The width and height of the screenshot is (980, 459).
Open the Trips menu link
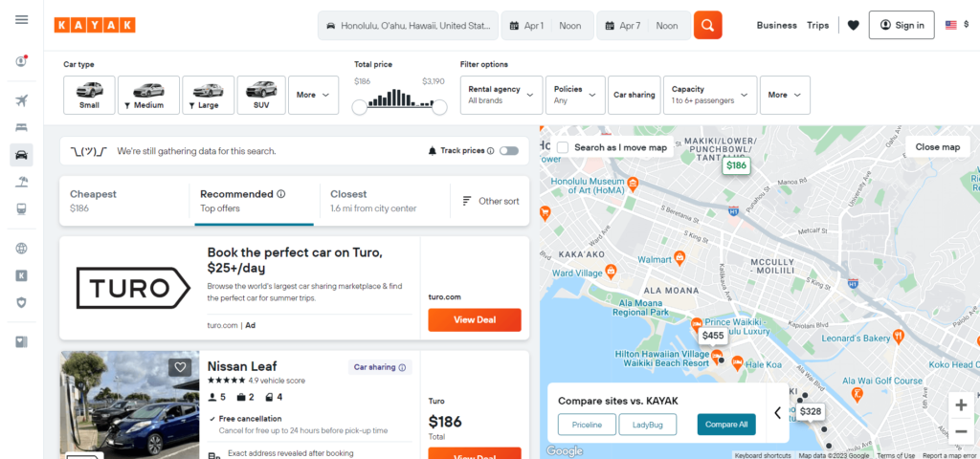(817, 26)
